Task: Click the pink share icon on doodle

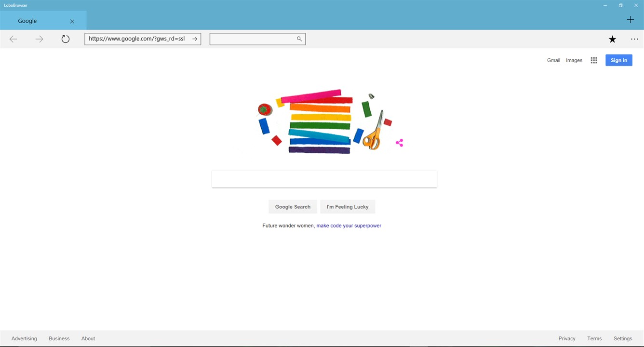Action: click(x=399, y=143)
